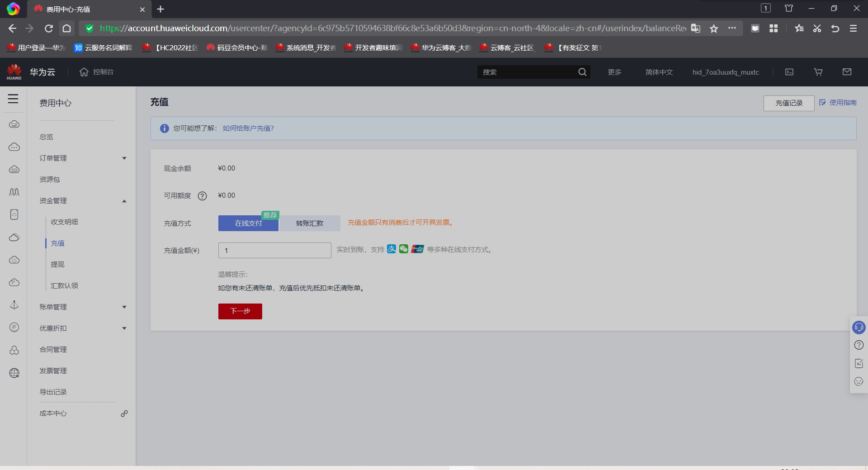
Task: Go to 收支明细
Action: [x=64, y=222]
